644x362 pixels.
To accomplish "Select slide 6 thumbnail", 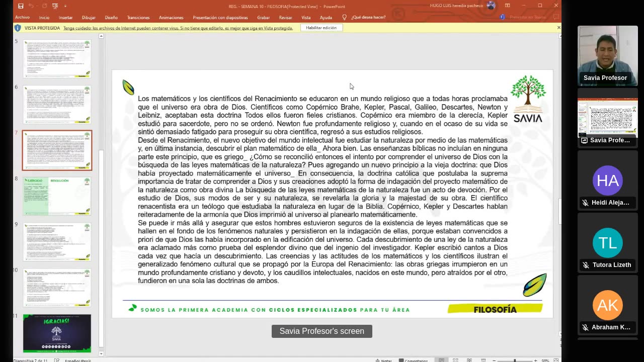I will (57, 104).
